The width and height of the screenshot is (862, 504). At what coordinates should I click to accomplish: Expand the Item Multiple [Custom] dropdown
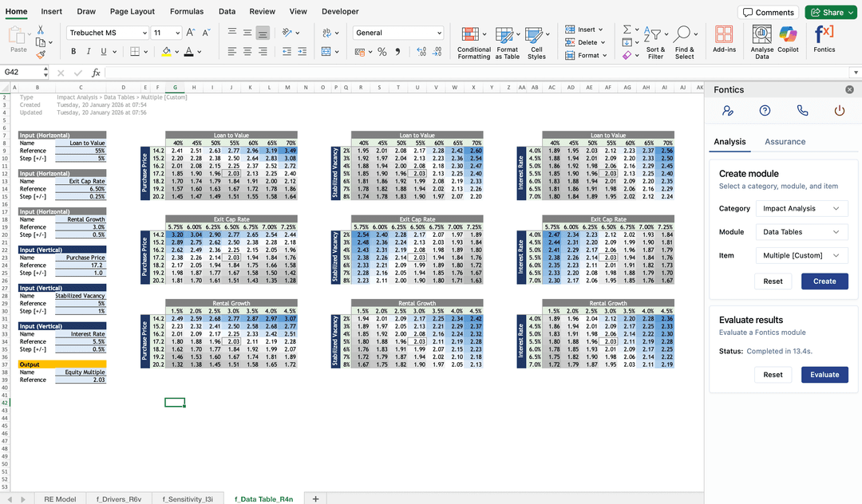(801, 255)
